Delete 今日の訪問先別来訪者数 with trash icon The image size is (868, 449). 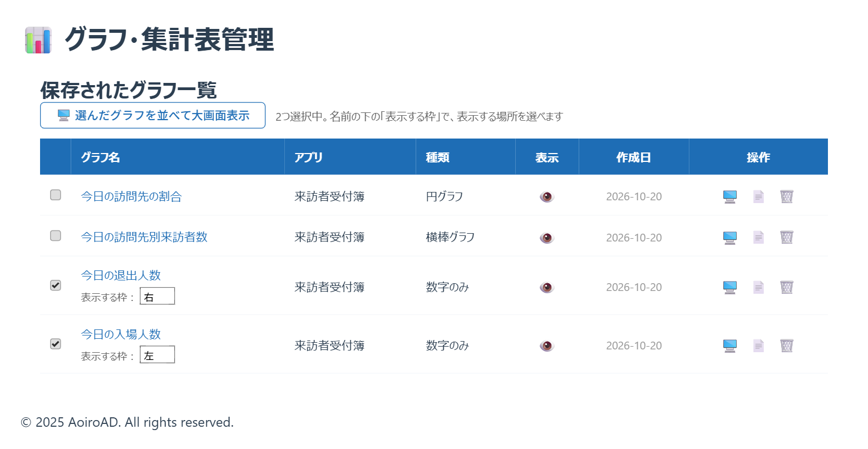coord(787,238)
